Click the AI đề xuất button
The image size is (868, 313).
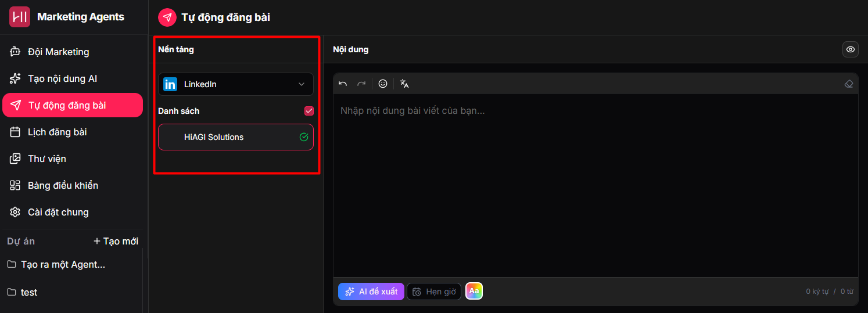(x=371, y=292)
